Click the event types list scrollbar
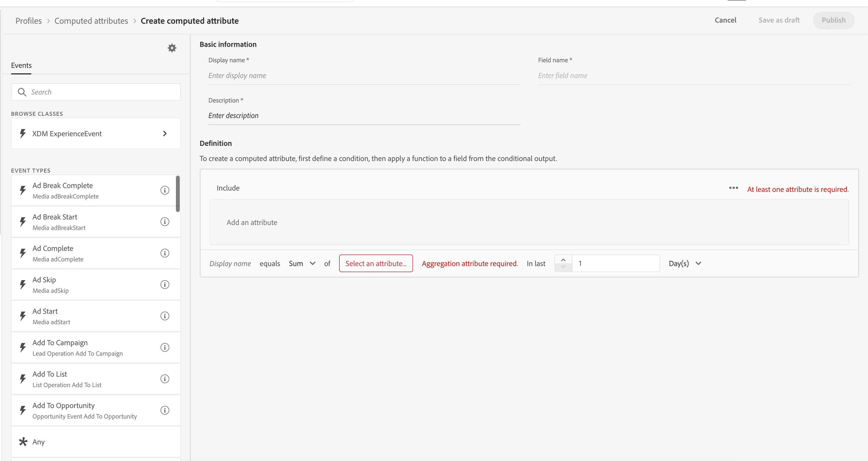 tap(178, 194)
